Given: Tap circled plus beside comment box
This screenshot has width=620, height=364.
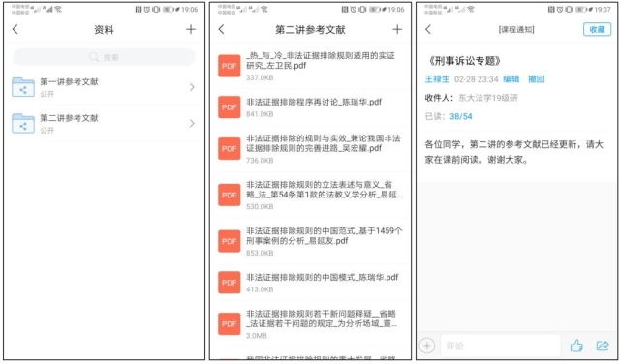Looking at the screenshot, I should (427, 346).
